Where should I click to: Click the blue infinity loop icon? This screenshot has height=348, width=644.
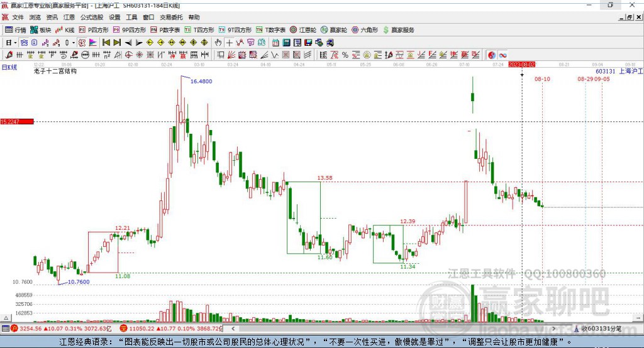tap(502, 55)
